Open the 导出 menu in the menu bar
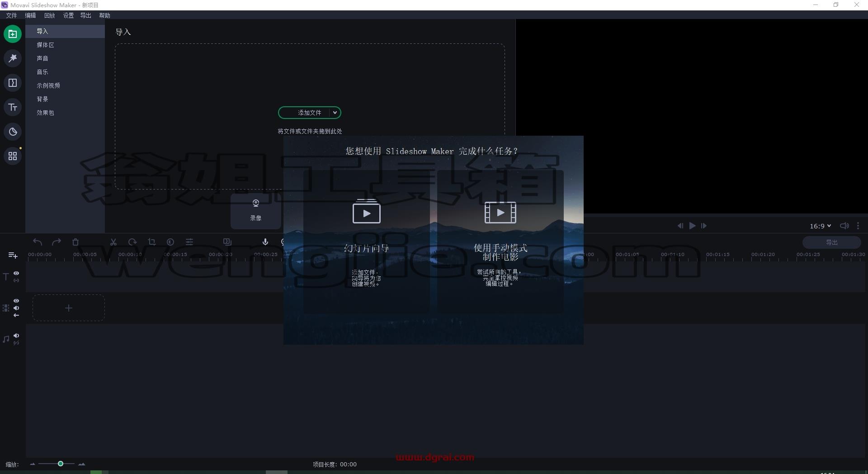This screenshot has height=474, width=868. point(85,15)
